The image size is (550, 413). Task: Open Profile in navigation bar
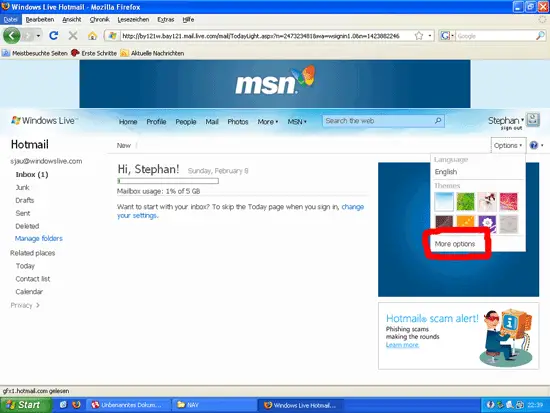tap(156, 122)
